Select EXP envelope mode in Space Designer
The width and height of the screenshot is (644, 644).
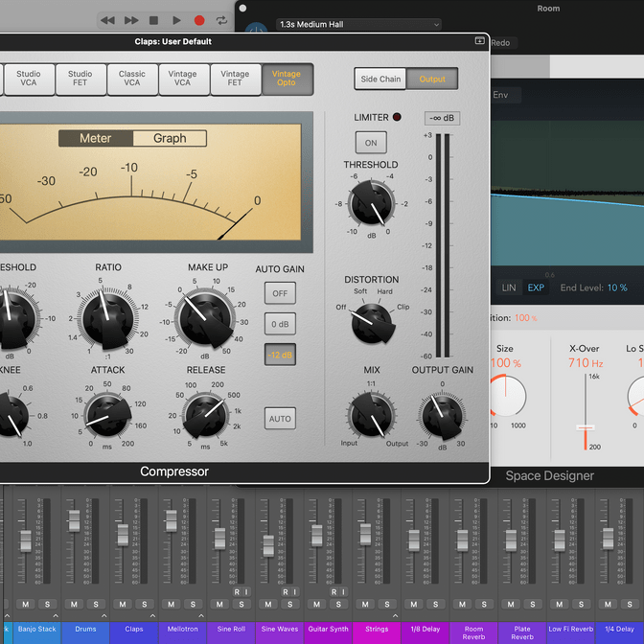tap(536, 287)
